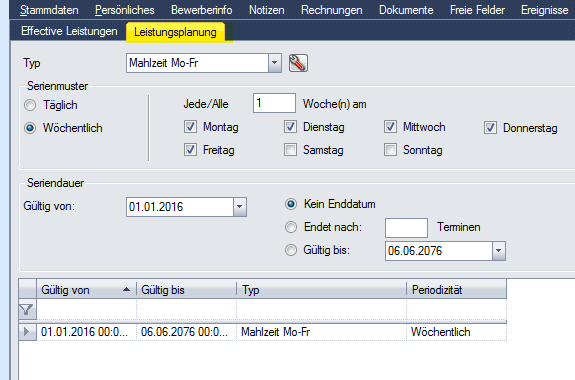Viewport: 575px width, 380px height.
Task: Open the Persönliches tab
Action: [125, 10]
